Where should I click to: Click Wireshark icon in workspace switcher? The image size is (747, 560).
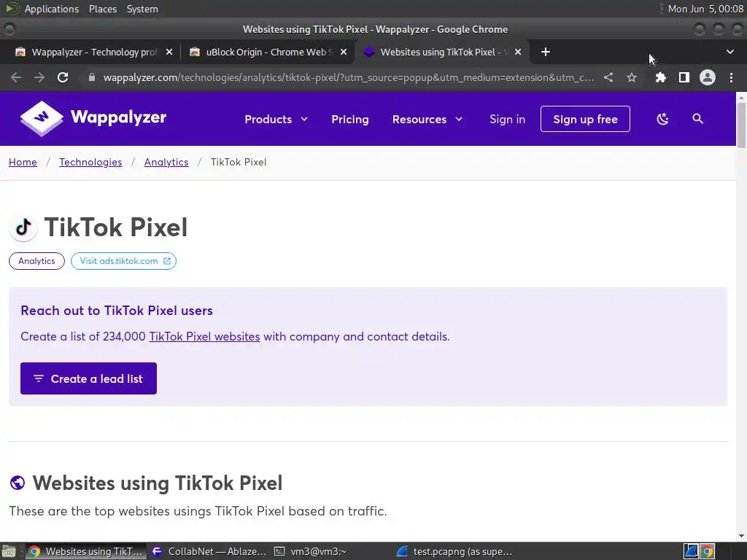pos(692,551)
